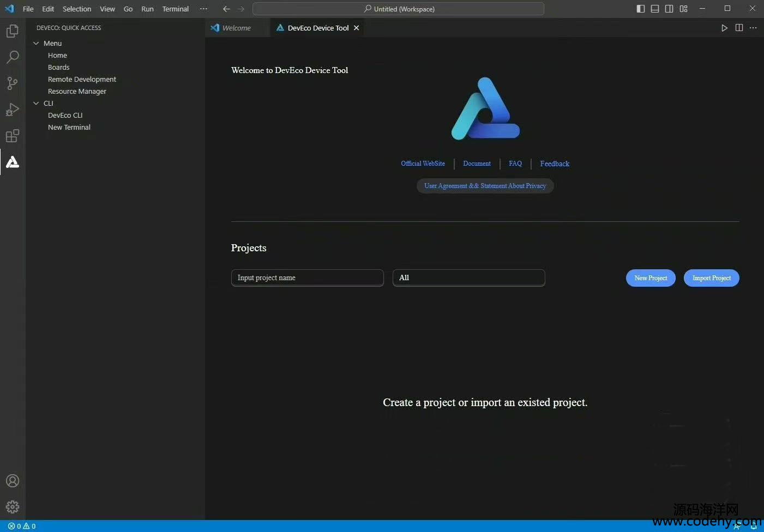Open Run and Debug view icon
Screen dimensions: 764x532
(13, 110)
